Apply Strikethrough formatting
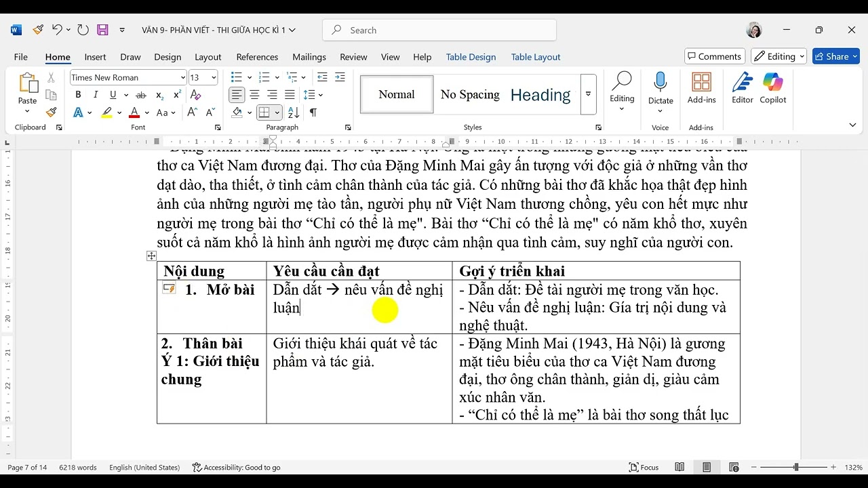 coord(141,95)
